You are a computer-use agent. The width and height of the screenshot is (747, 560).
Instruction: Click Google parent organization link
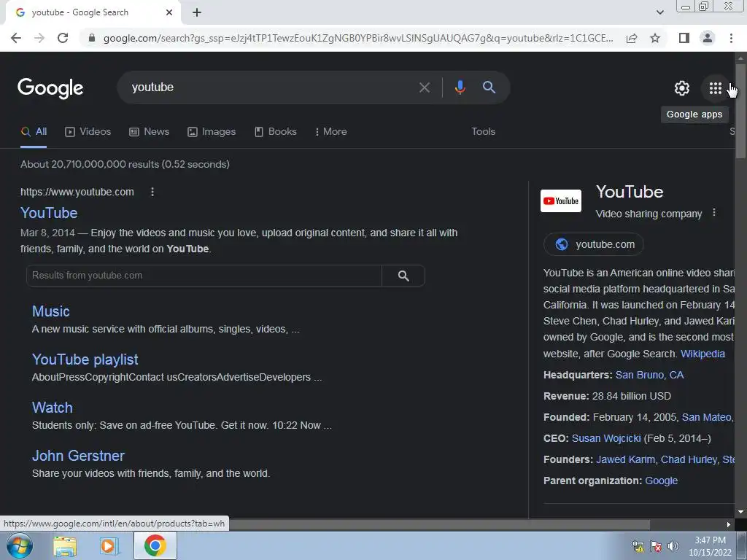pos(661,481)
